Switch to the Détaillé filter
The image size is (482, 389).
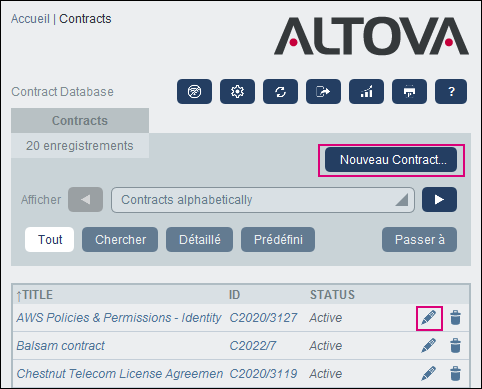[x=199, y=240]
